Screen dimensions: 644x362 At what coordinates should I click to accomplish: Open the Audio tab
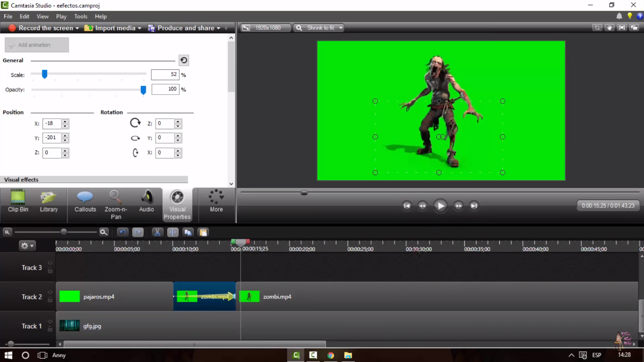[x=146, y=202]
